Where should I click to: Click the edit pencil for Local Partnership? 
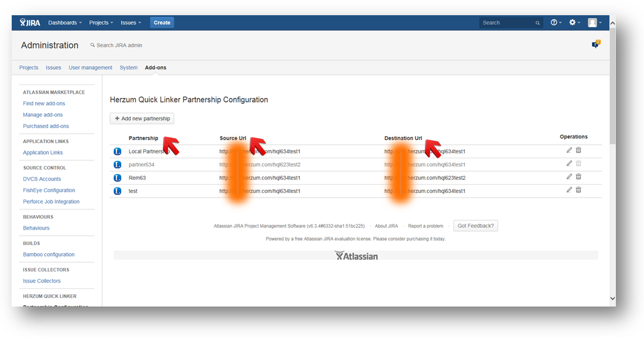569,151
